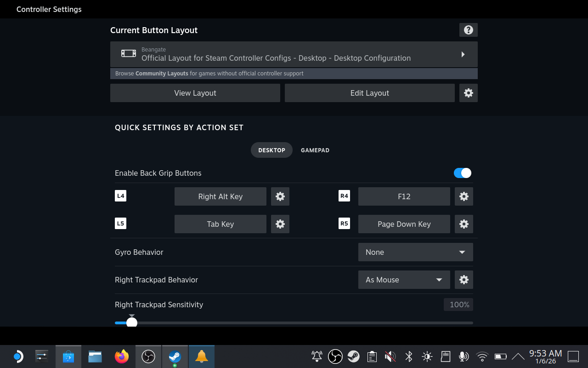
Task: Click the Edit Layout button
Action: (369, 93)
